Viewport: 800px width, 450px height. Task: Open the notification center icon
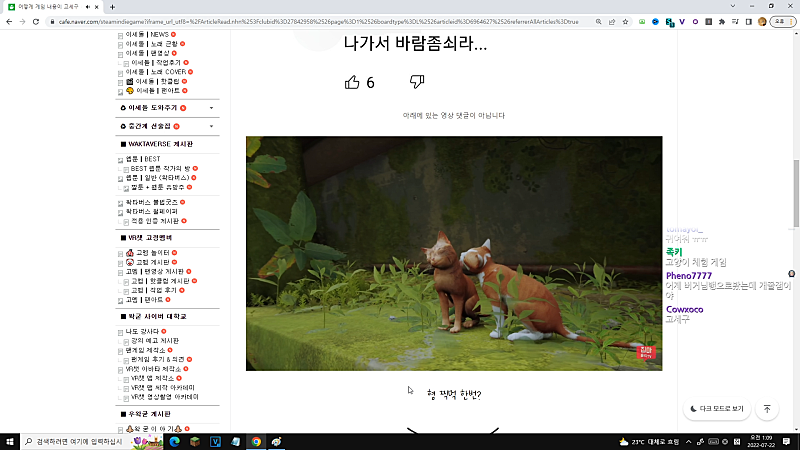pyautogui.click(x=786, y=442)
